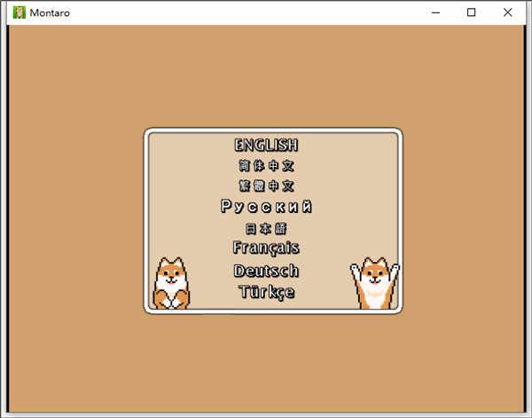Minimize the Montaro window
This screenshot has width=532, height=418.
pos(435,12)
